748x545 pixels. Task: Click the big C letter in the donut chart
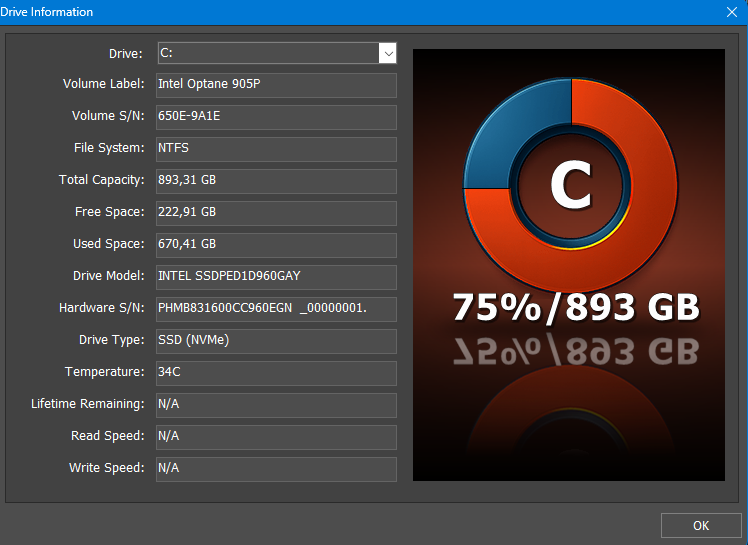tap(570, 186)
